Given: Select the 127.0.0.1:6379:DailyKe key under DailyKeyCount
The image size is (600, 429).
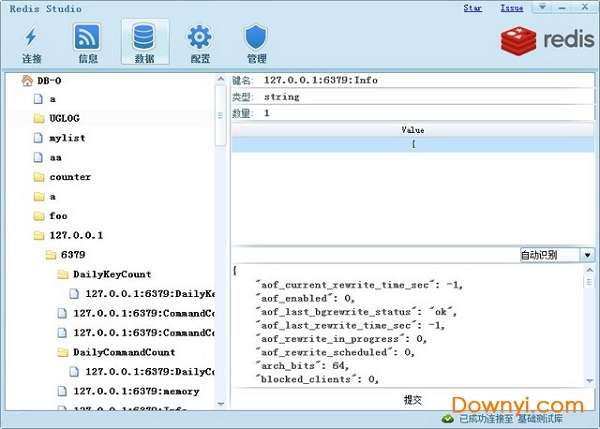Looking at the screenshot, I should 150,294.
